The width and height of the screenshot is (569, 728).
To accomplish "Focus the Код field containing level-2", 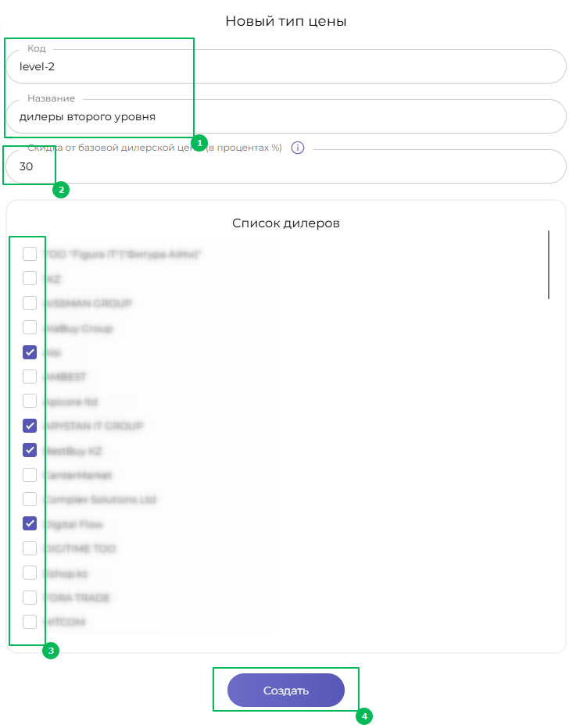I will pos(285,66).
